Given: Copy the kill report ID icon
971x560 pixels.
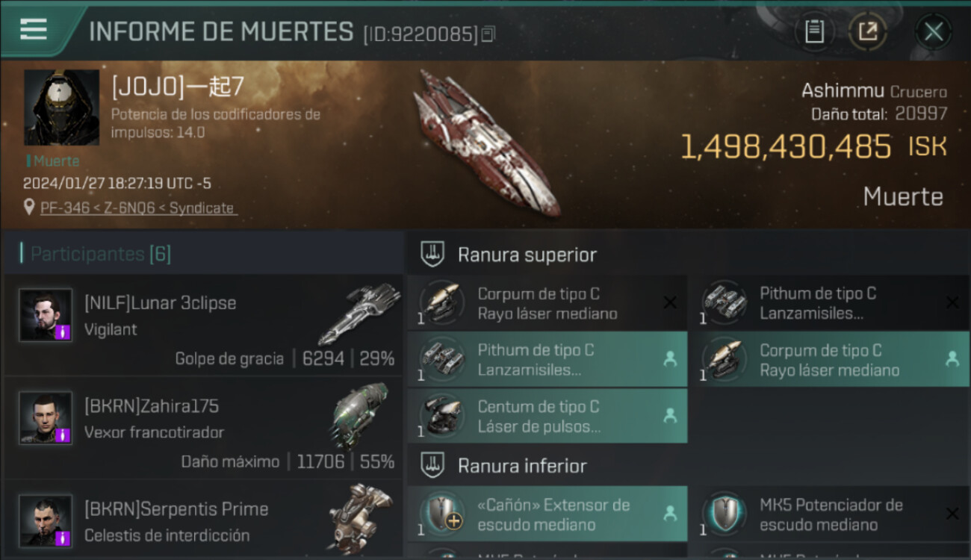Looking at the screenshot, I should (488, 34).
